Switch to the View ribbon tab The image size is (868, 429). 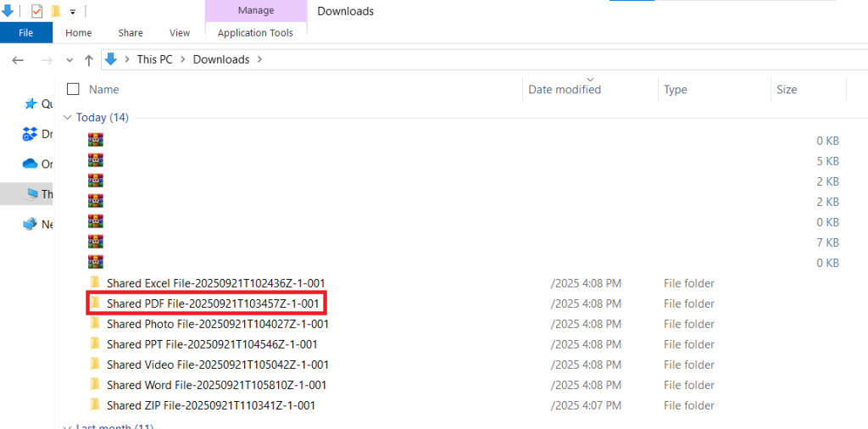[x=180, y=33]
